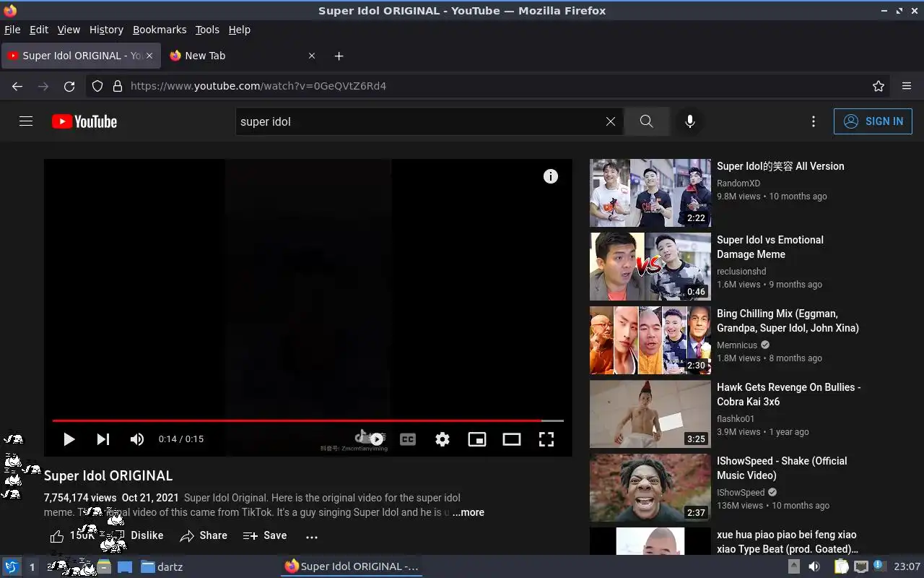Open the View menu
924x578 pixels.
(69, 30)
